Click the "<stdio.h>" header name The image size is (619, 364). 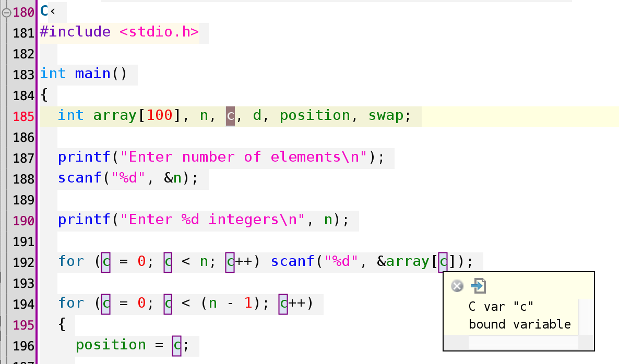pyautogui.click(x=159, y=31)
